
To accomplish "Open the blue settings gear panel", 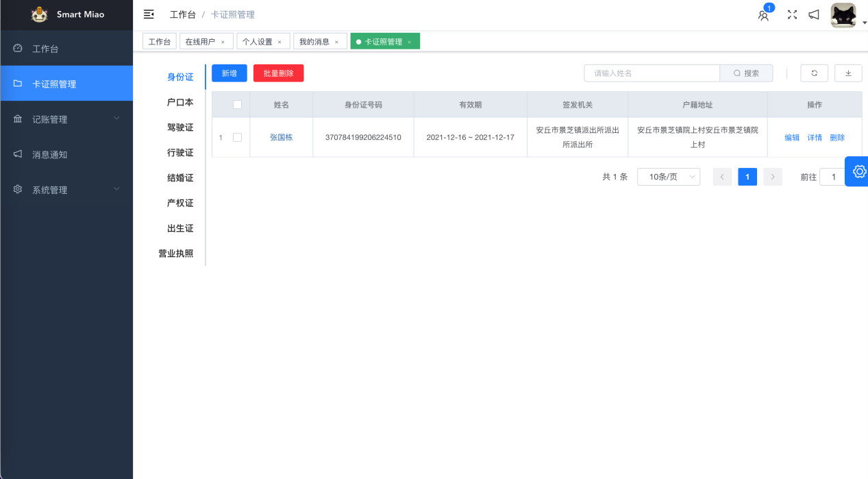I will click(858, 171).
